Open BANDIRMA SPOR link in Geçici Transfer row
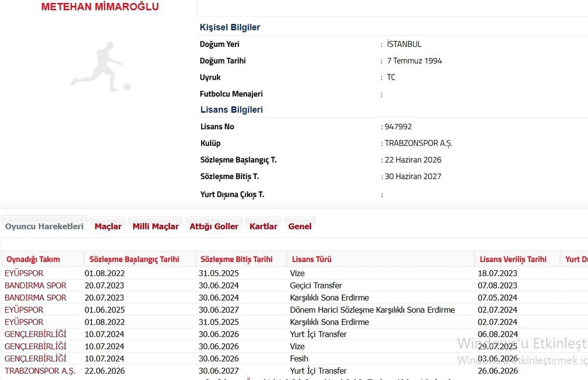The height and width of the screenshot is (380, 588). 35,285
